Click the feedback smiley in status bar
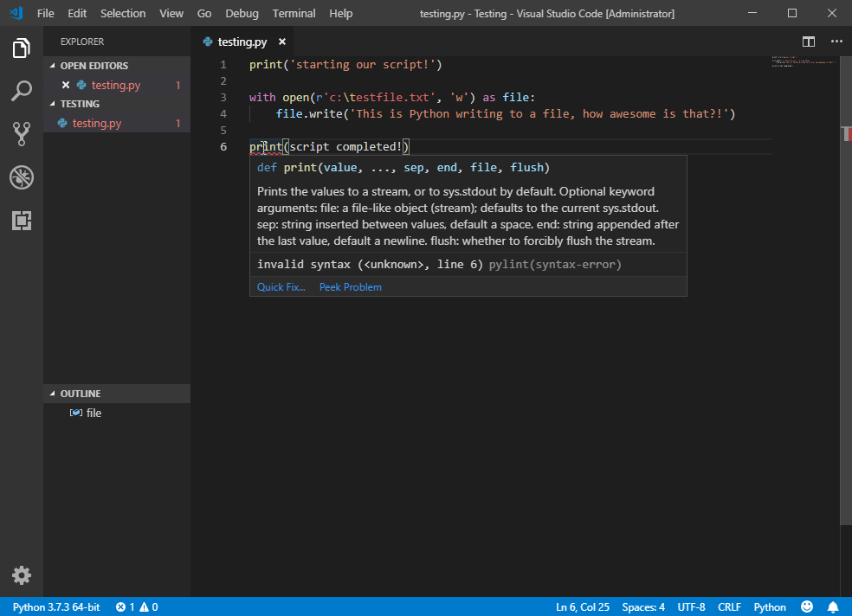Screen dimensions: 852x616 (807, 606)
